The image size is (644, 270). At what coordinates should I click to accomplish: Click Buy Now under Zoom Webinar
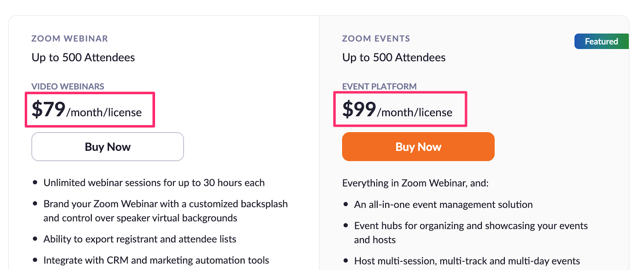tap(107, 147)
